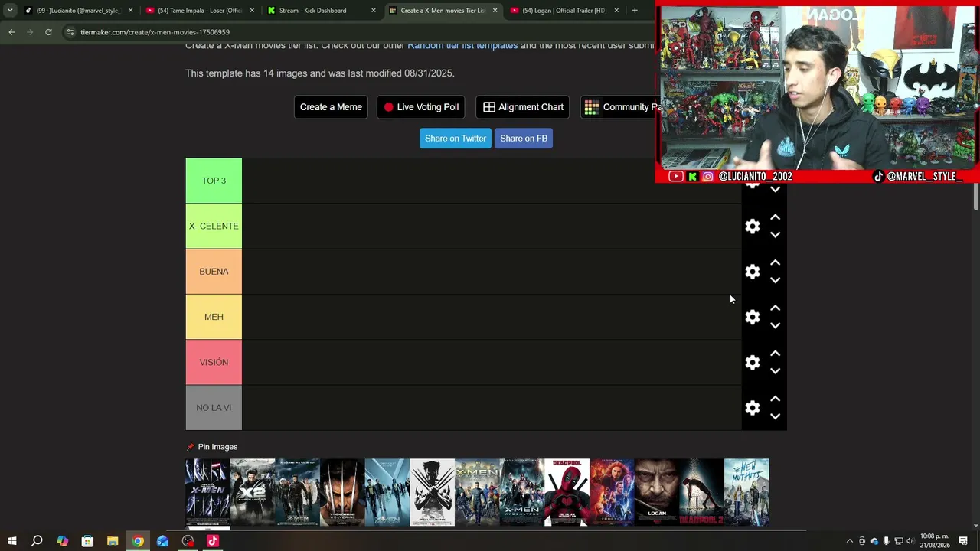The width and height of the screenshot is (980, 551).
Task: Click the red VISIÓN tier label
Action: 214,362
